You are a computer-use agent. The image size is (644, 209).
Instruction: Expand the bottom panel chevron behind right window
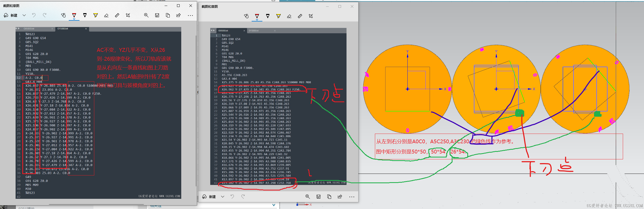click(274, 205)
